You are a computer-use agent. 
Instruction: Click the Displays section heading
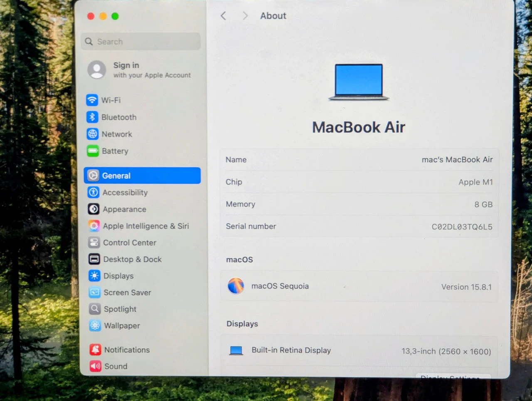point(242,324)
